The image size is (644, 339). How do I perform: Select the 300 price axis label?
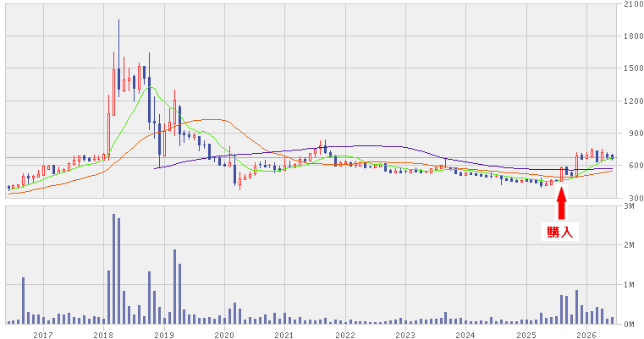(636, 198)
